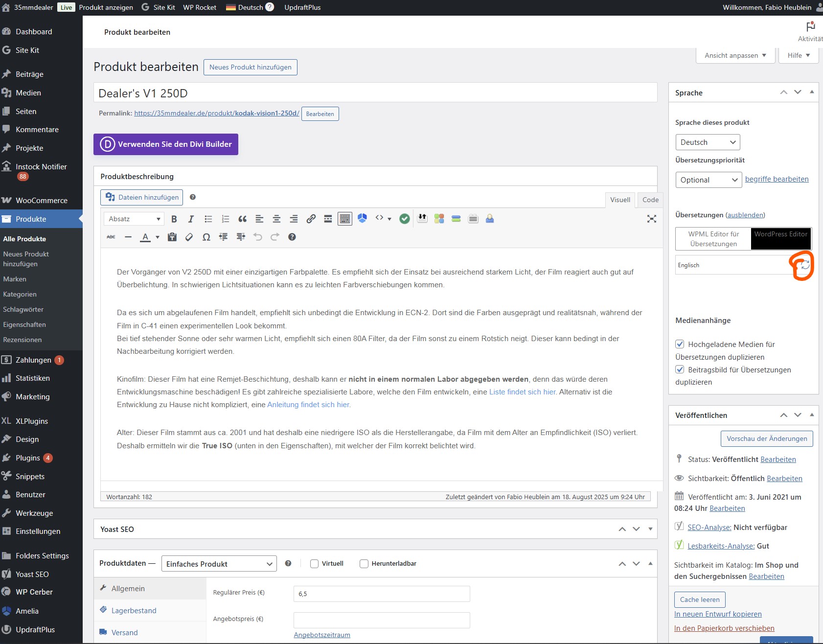Align text right in the editor

294,219
